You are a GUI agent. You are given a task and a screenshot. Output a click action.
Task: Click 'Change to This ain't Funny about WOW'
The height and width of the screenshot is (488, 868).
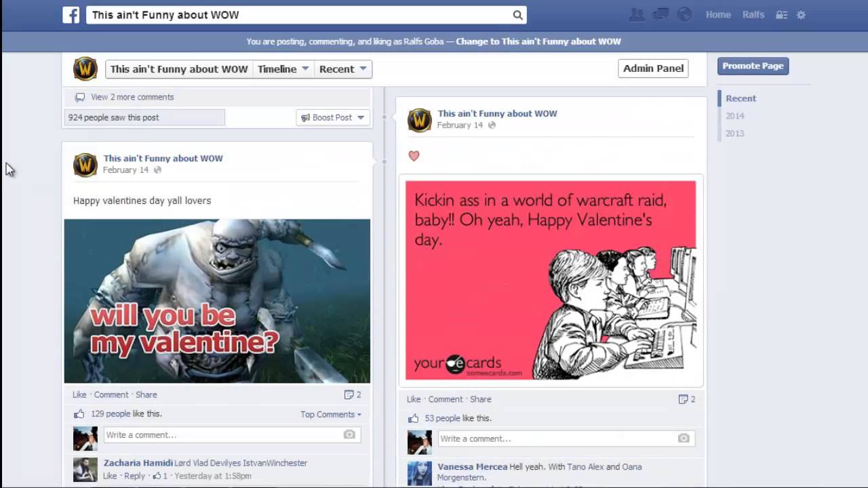pos(538,41)
